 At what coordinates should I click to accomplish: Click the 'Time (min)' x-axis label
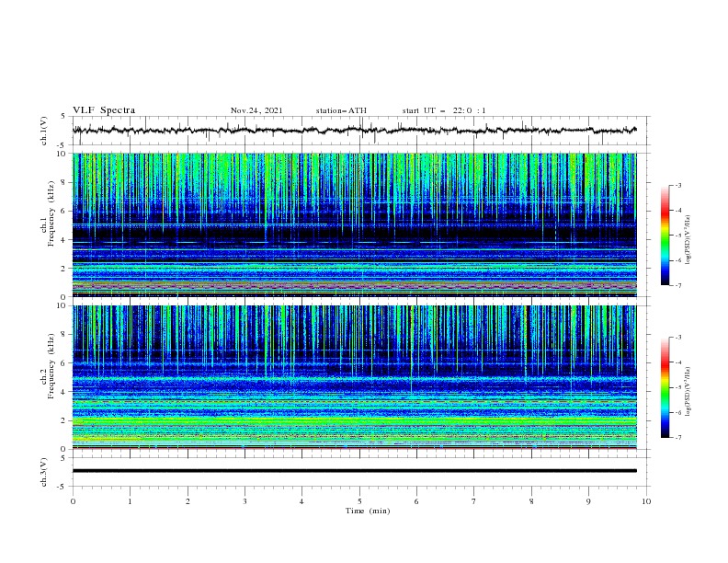coord(368,511)
